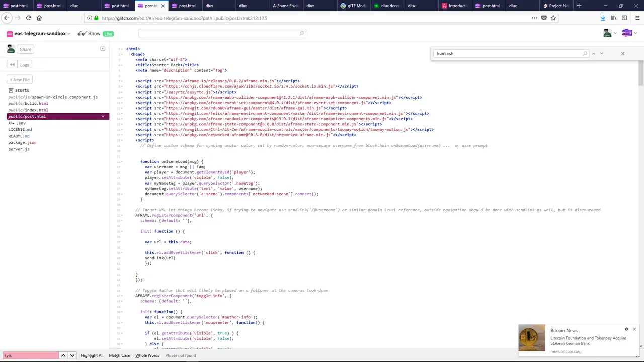
Task: Open post.html file options chevron
Action: click(103, 116)
